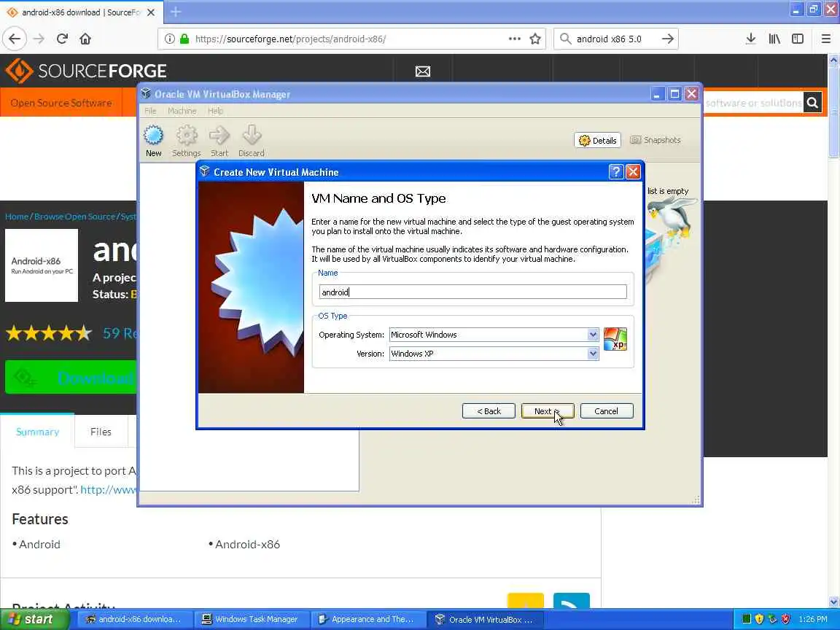Open page actions three-dots in URL bar

pyautogui.click(x=514, y=39)
